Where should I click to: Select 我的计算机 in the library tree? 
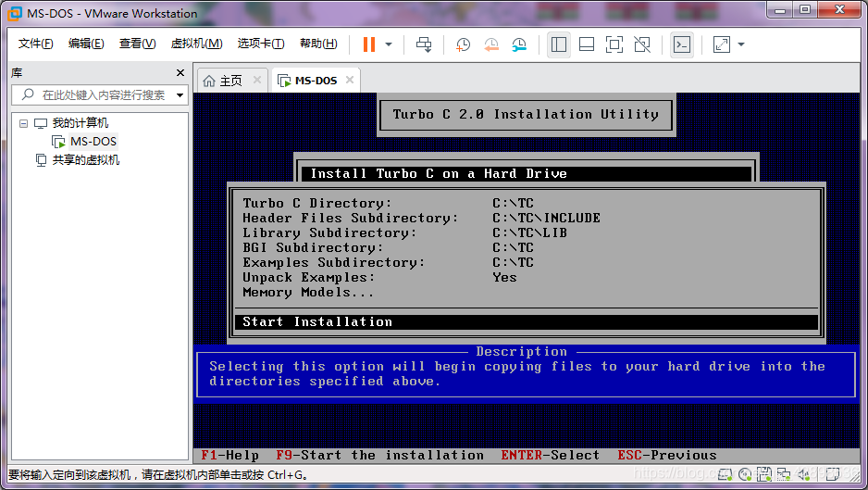pyautogui.click(x=81, y=123)
